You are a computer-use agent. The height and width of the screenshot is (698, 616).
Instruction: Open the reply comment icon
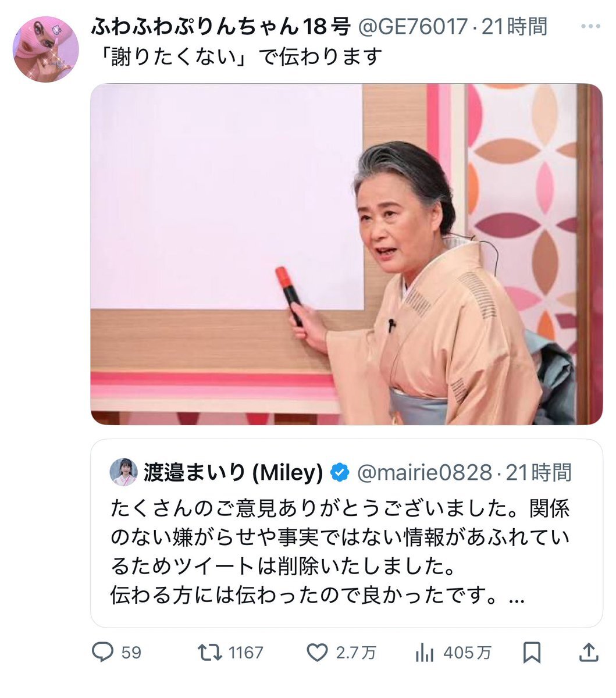(x=103, y=652)
